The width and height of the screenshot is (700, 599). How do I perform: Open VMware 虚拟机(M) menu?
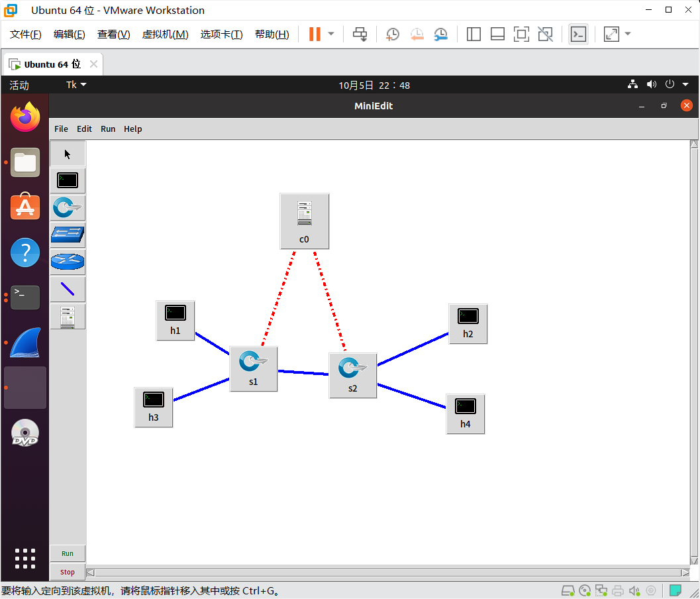[165, 34]
